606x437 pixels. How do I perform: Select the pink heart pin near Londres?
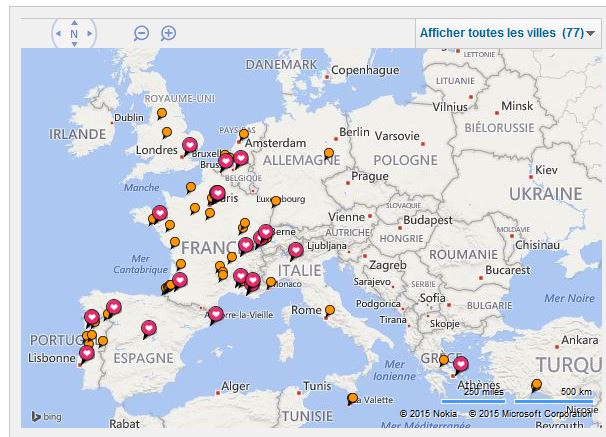tap(189, 146)
